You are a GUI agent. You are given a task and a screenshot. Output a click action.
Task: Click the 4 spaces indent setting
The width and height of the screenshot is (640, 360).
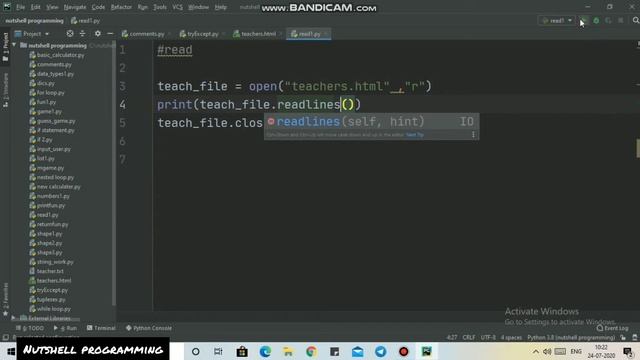click(511, 338)
